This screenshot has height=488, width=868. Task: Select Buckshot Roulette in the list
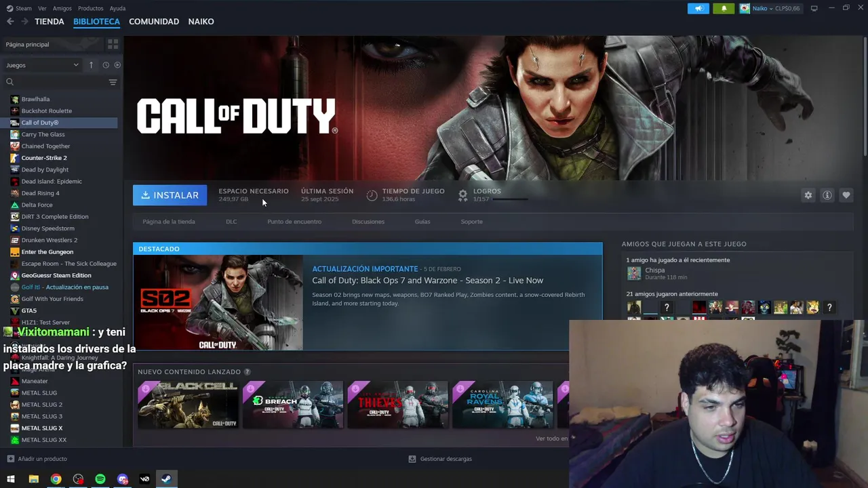point(46,110)
